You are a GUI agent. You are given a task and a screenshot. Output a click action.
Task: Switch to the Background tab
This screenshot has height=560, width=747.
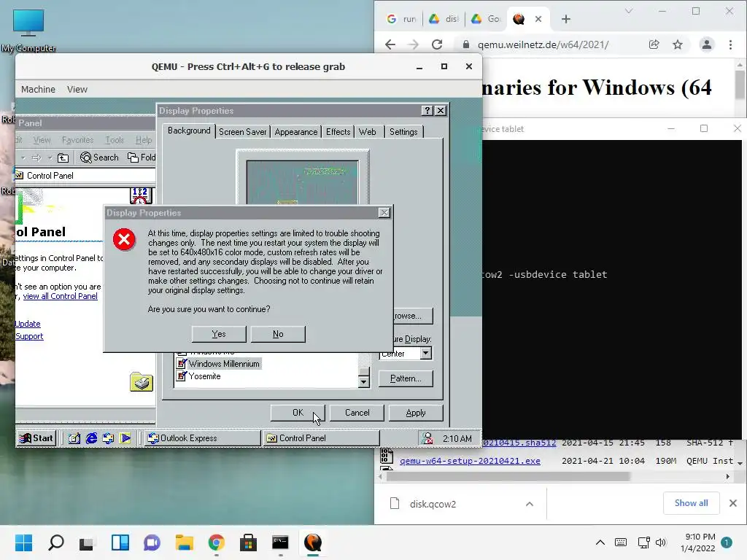(x=189, y=131)
